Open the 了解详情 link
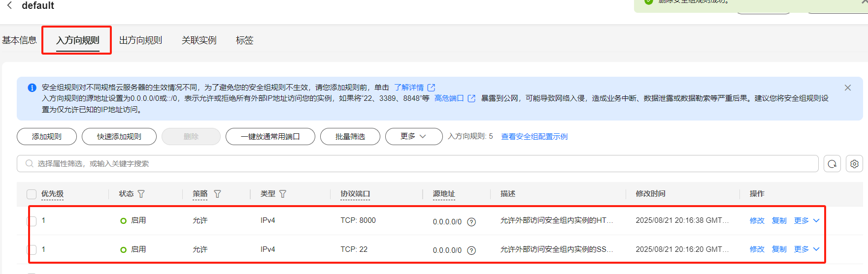 (x=409, y=88)
